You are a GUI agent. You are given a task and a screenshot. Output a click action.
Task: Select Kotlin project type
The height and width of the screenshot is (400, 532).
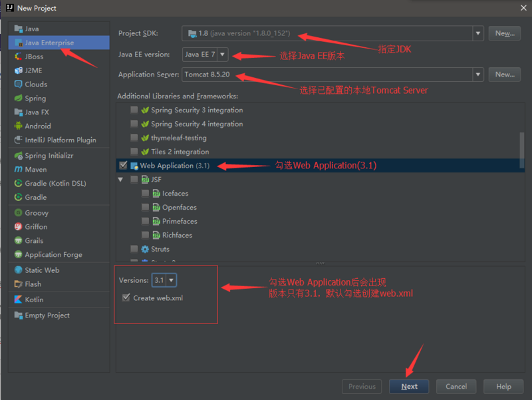click(x=59, y=300)
